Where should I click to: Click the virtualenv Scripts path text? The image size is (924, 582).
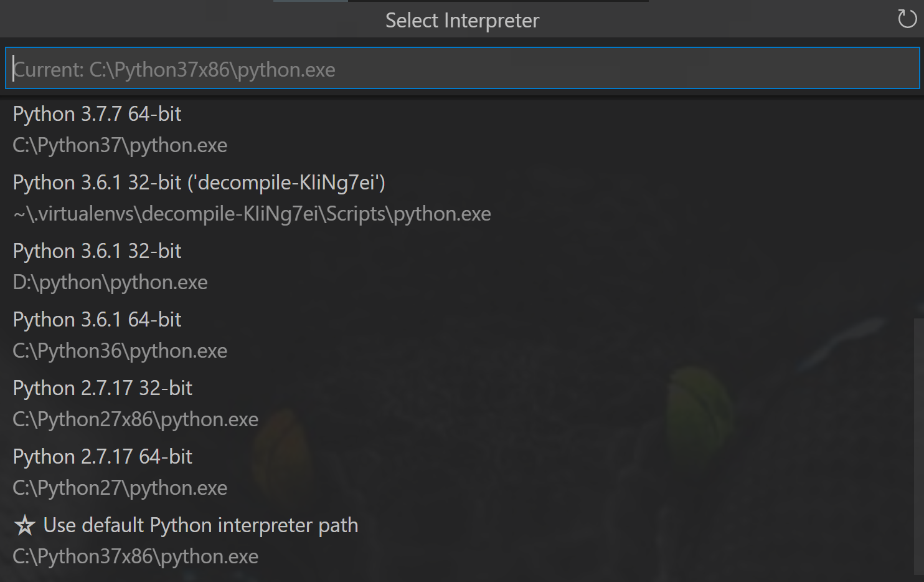(x=251, y=213)
